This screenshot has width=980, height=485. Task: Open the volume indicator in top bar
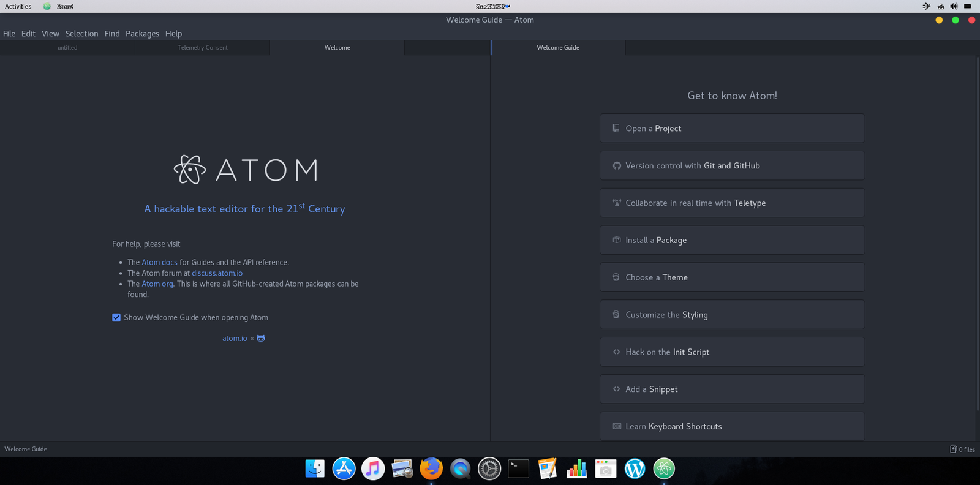coord(954,6)
